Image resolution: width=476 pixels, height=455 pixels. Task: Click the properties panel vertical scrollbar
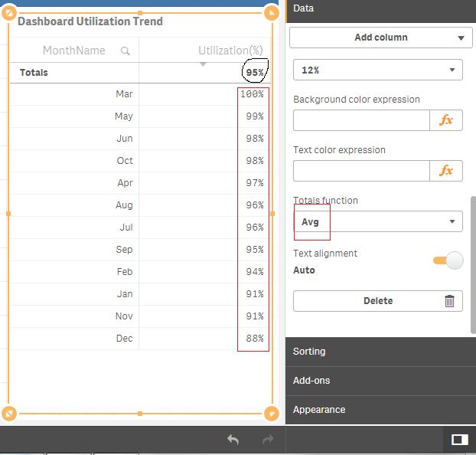[x=473, y=264]
